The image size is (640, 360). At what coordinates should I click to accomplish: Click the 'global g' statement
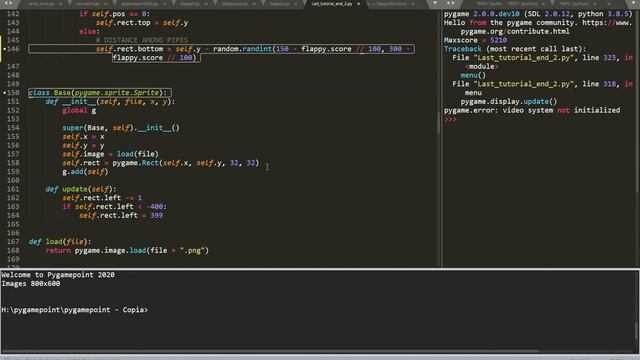tap(79, 111)
